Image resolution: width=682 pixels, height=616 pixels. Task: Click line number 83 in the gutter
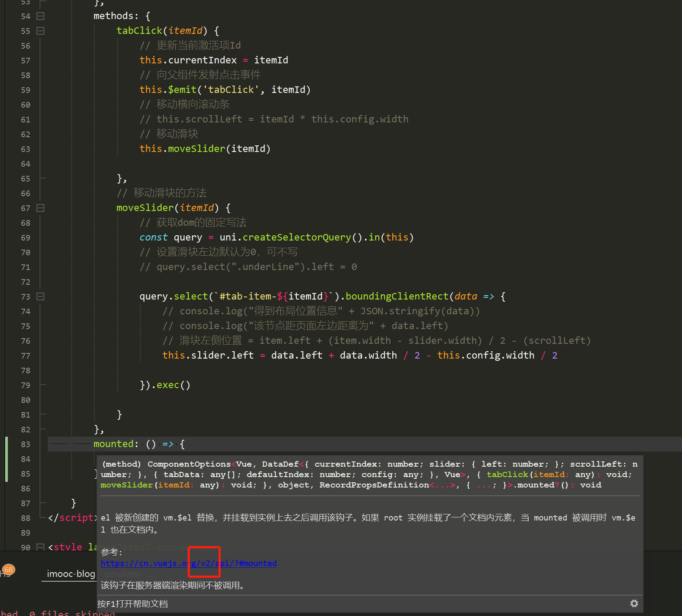(x=26, y=444)
